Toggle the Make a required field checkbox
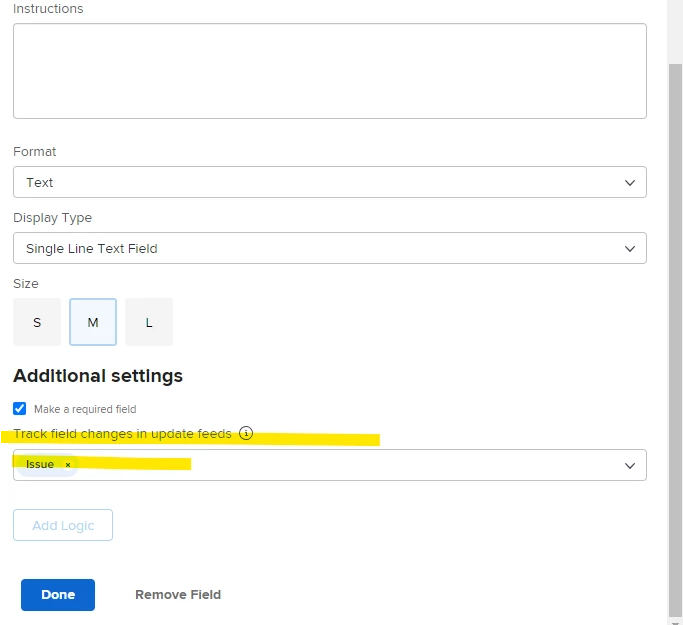 (x=20, y=409)
